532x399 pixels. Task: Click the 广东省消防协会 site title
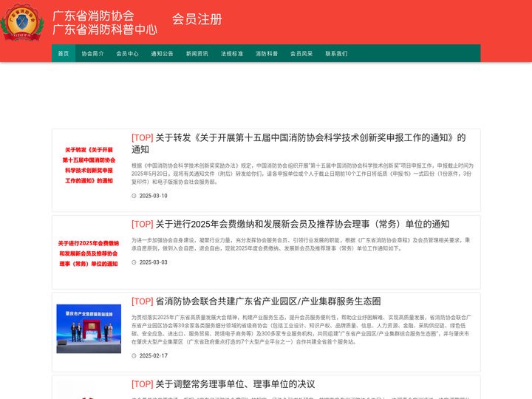tap(94, 16)
